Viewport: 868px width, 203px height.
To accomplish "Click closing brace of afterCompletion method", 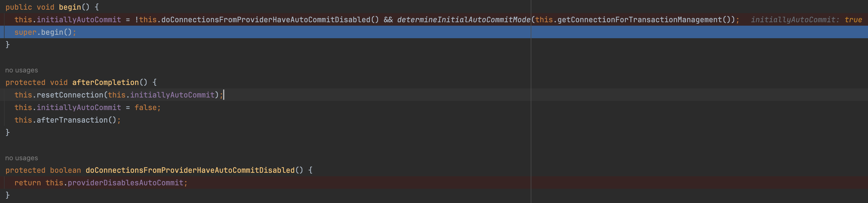I will pyautogui.click(x=7, y=132).
